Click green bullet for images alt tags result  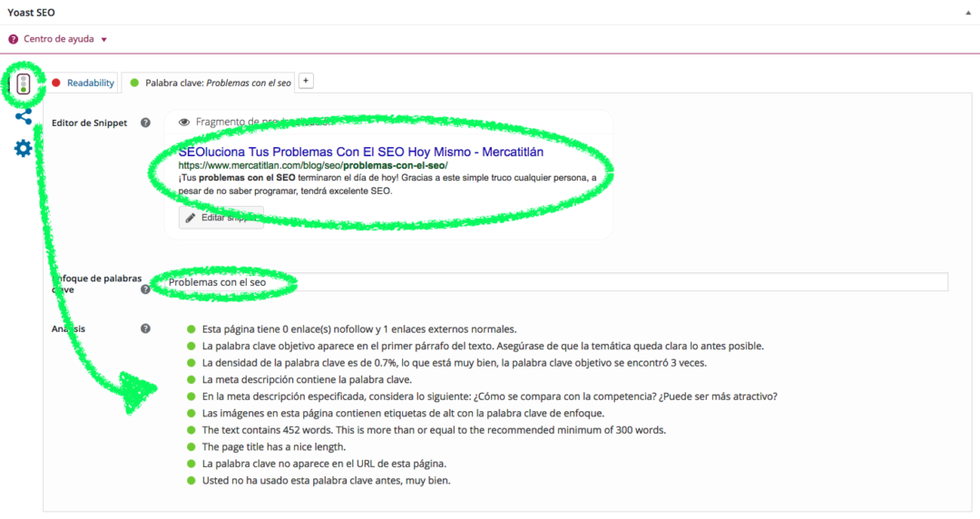(x=191, y=414)
